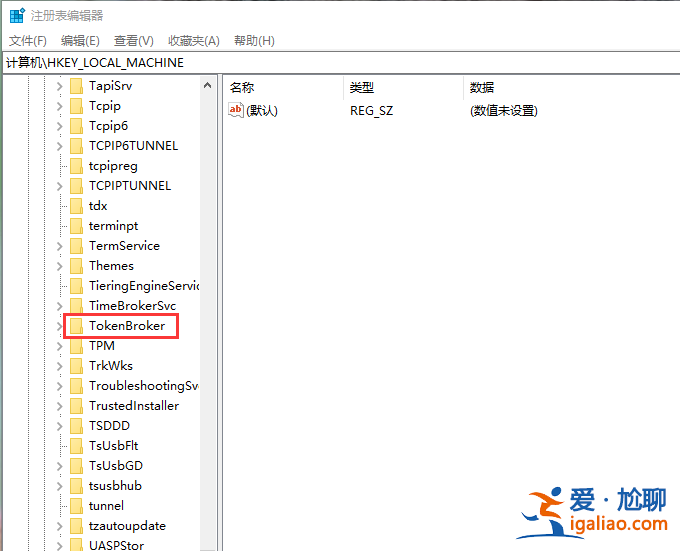Click the Themes folder icon
This screenshot has height=551, width=680.
(76, 266)
